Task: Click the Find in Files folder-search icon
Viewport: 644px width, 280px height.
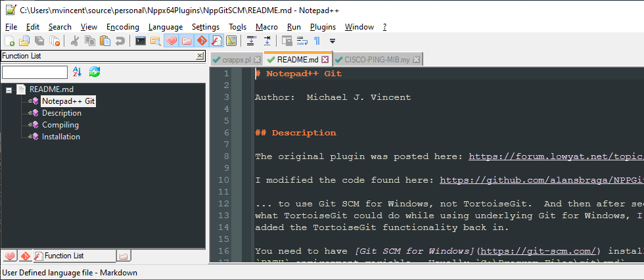Action: click(155, 41)
